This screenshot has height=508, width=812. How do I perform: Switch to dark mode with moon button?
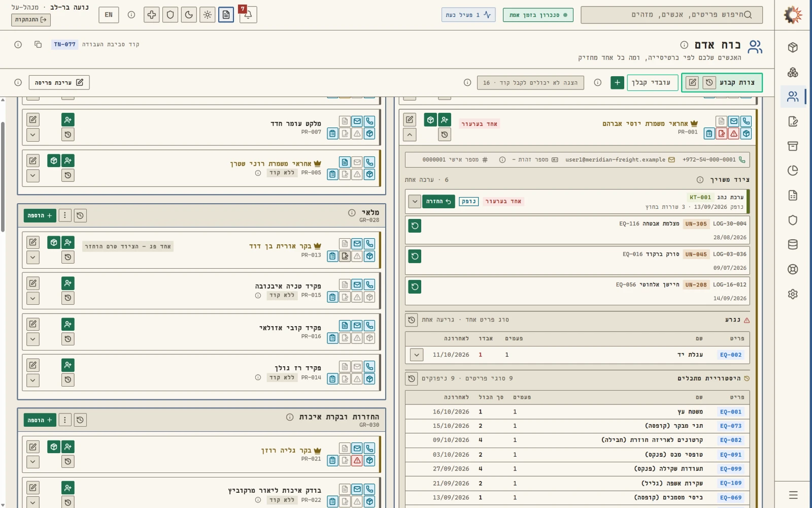(189, 15)
